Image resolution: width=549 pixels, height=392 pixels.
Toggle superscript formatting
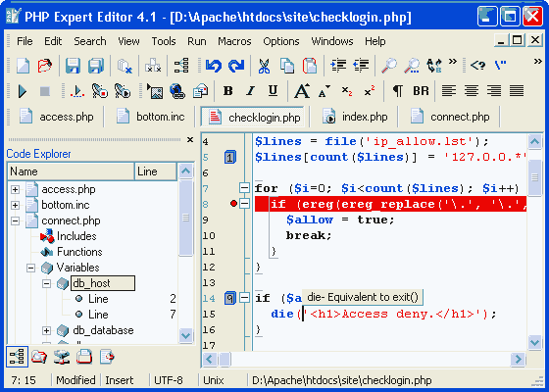coord(370,91)
